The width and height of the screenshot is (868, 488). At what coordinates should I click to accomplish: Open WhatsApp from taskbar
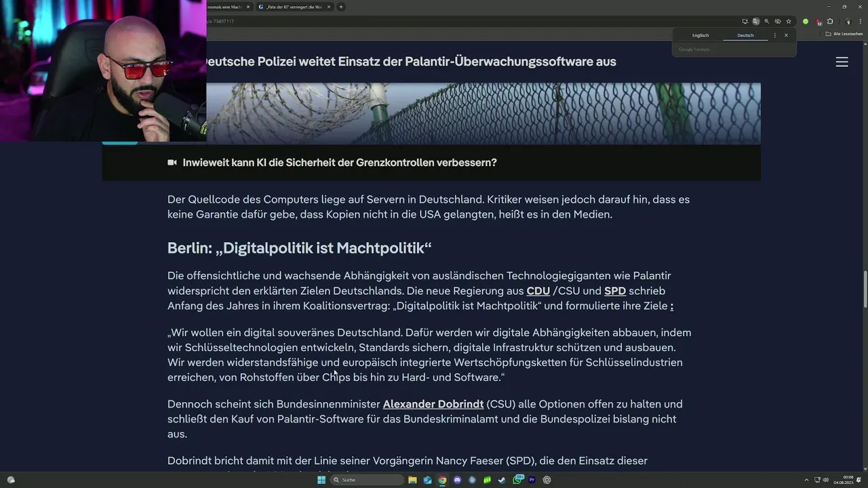click(x=517, y=480)
